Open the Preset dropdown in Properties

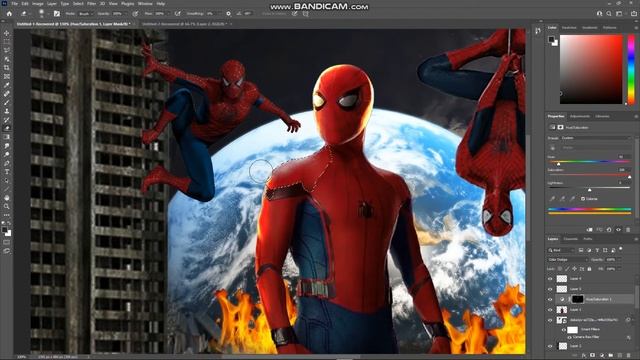(x=596, y=138)
